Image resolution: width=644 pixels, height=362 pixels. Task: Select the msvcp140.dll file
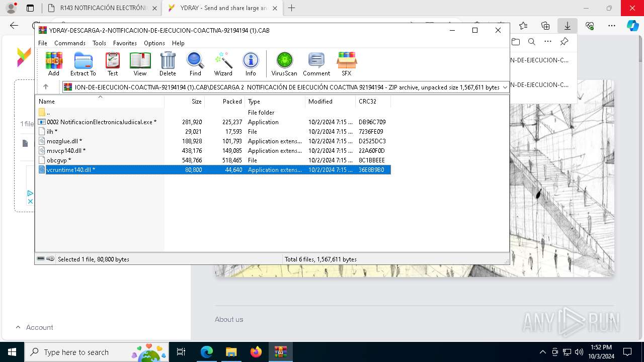point(213,151)
